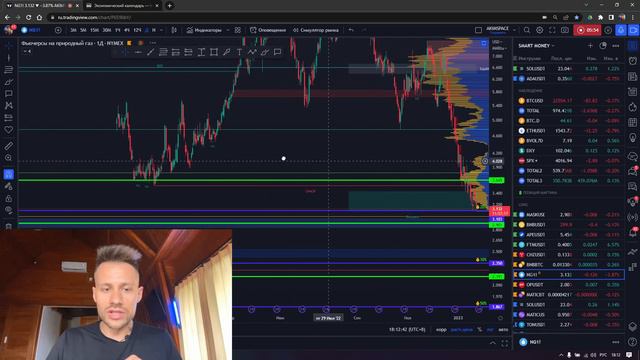Expand the bottom panel chevron up
This screenshot has width=640, height=360.
pos(493,343)
